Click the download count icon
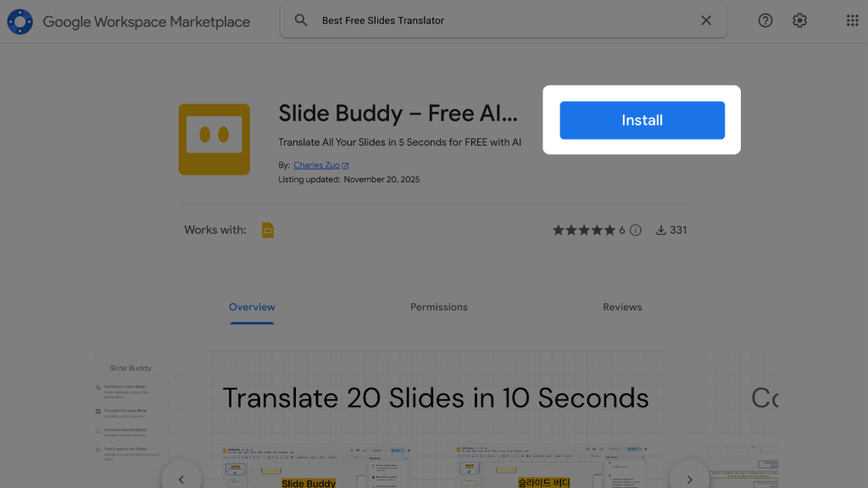This screenshot has height=488, width=868. [661, 230]
